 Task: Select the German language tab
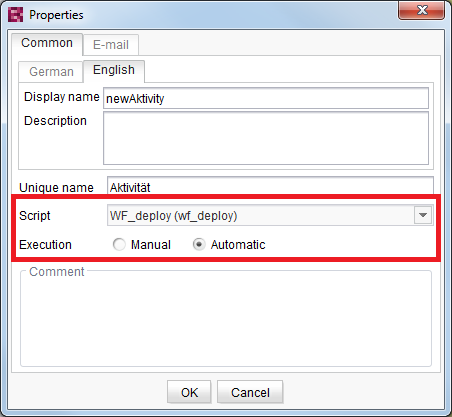tap(51, 72)
